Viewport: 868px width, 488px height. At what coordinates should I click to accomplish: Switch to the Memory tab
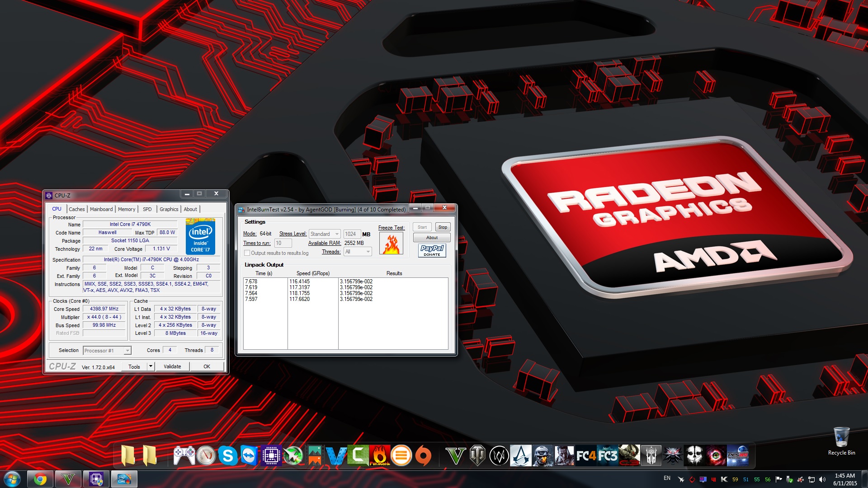click(127, 209)
